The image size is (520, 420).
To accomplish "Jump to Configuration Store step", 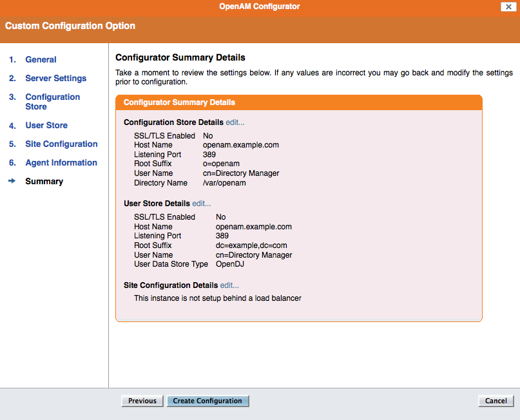I will [x=53, y=102].
